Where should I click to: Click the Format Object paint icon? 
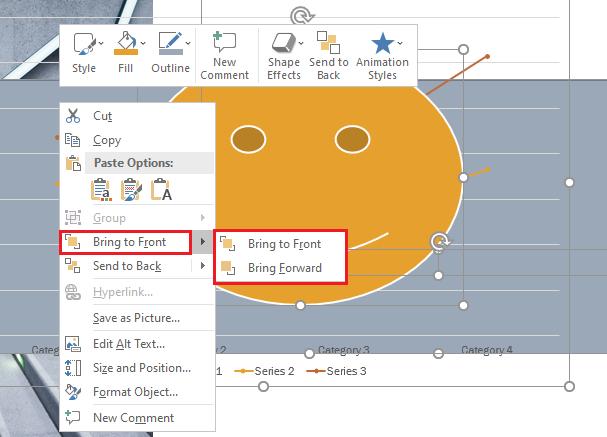pyautogui.click(x=73, y=392)
